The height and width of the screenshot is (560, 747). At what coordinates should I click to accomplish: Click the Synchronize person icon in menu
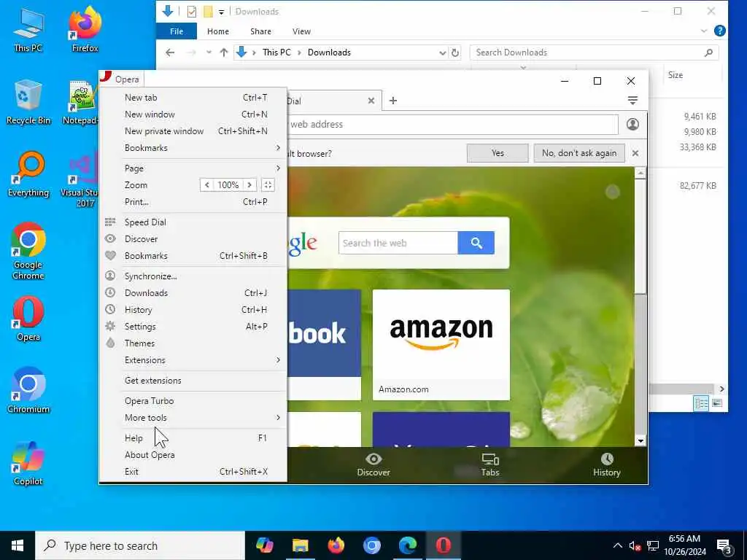point(110,276)
